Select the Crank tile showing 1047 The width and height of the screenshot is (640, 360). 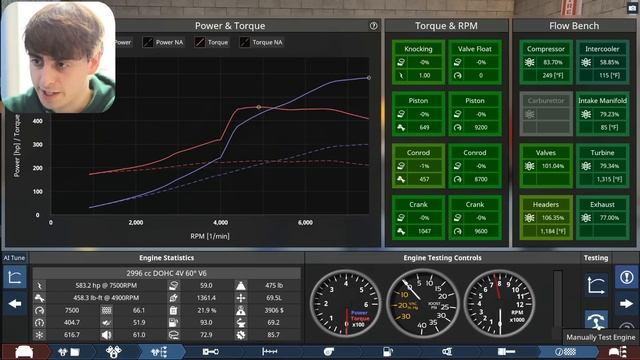[x=418, y=218]
